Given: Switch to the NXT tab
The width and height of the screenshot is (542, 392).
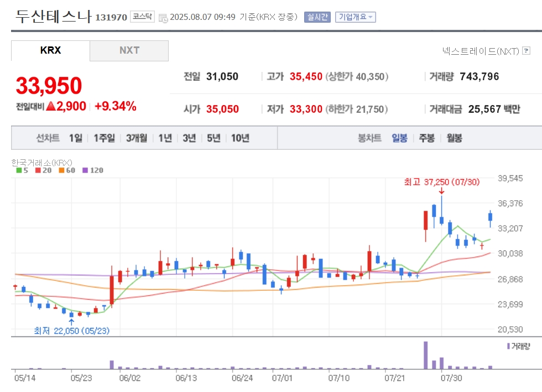Looking at the screenshot, I should (x=129, y=50).
